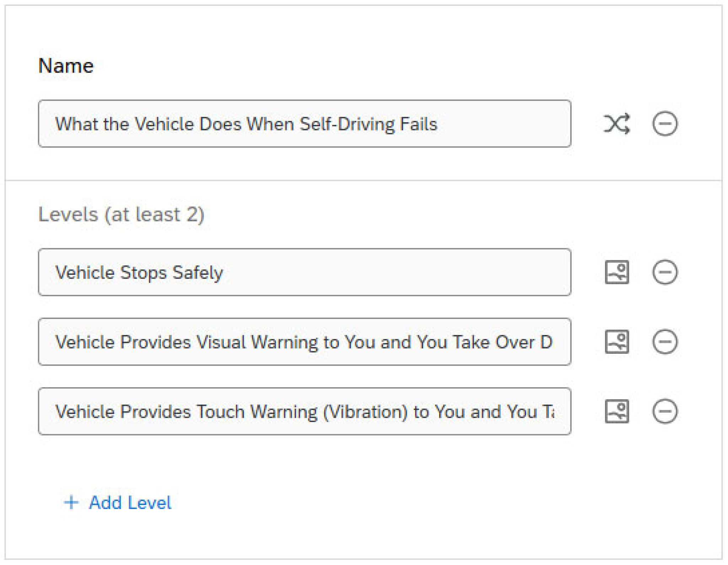Click the Add Level link text
Screen dimensions: 728x565
tap(130, 502)
